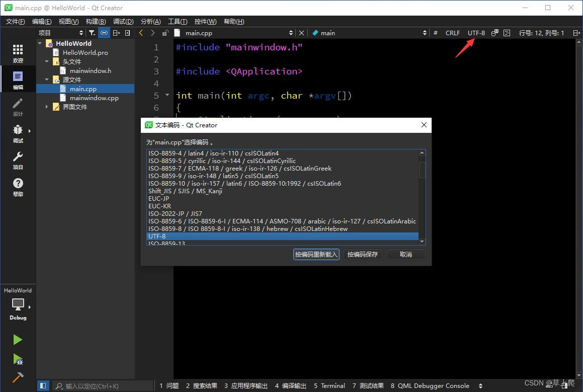This screenshot has height=392, width=583.
Task: Open the main symbol dropdown
Action: [x=369, y=33]
